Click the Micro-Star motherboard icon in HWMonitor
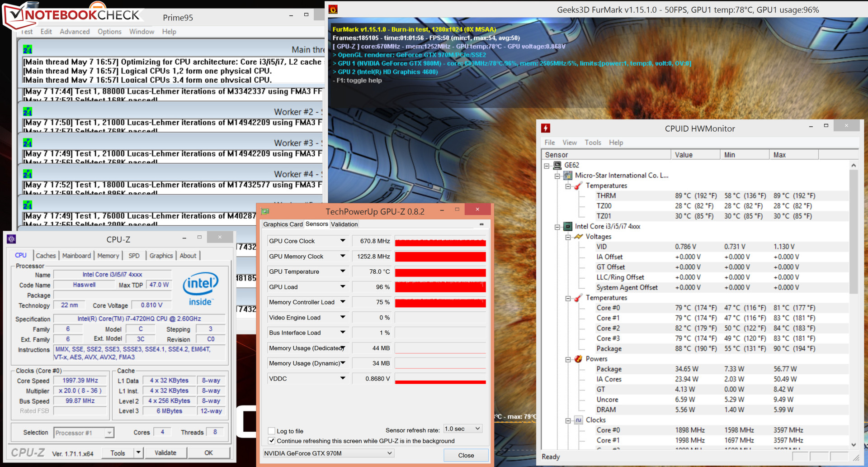Viewport: 868px width, 467px height. [x=568, y=176]
